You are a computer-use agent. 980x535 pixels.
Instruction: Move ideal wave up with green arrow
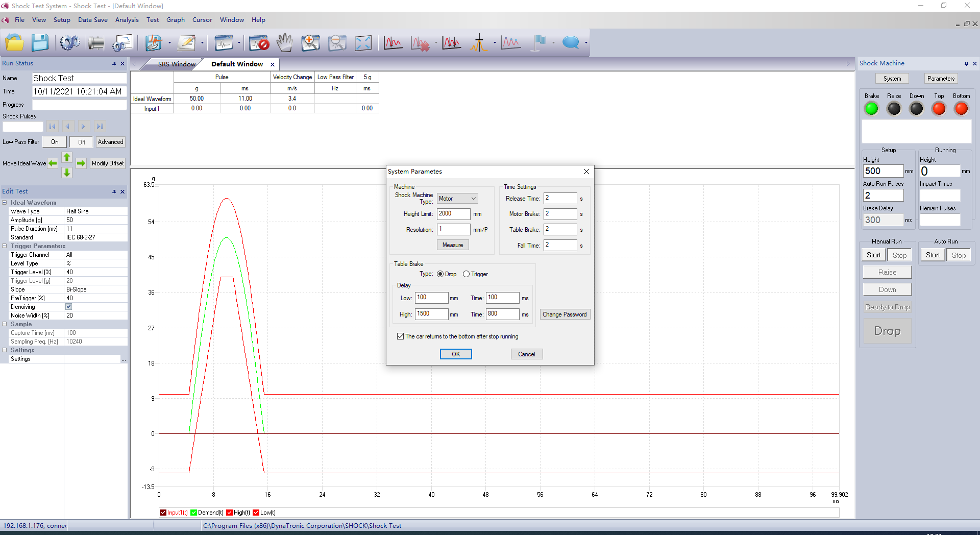pos(67,157)
